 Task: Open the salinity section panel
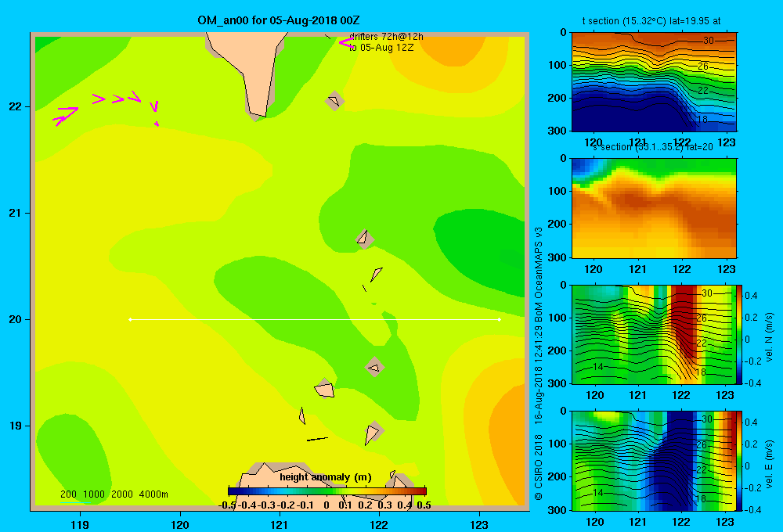point(654,208)
